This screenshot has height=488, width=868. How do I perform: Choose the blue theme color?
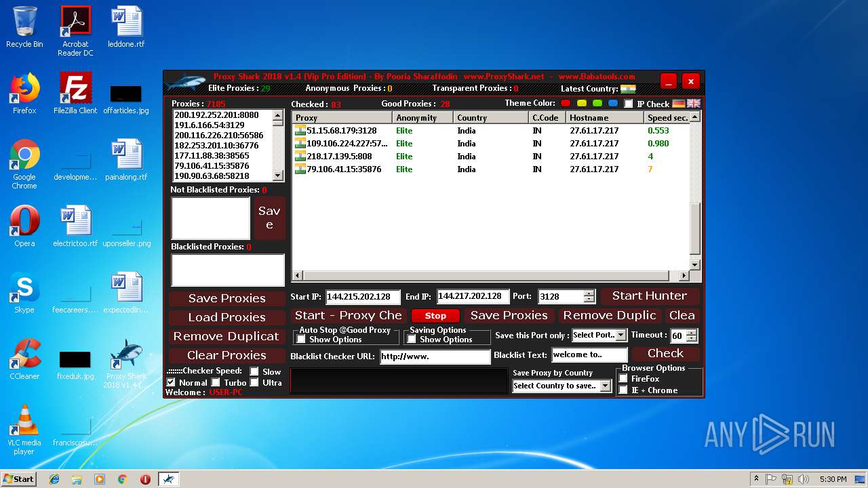pyautogui.click(x=613, y=103)
